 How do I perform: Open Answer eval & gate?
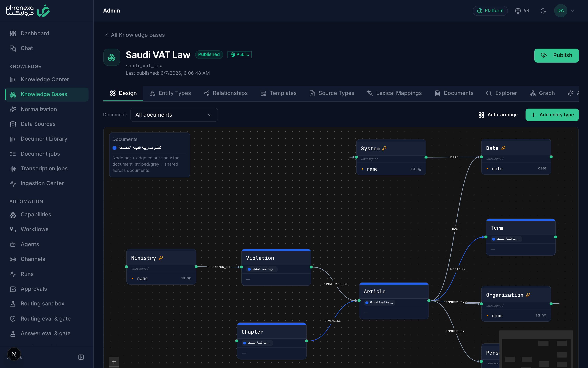coord(46,333)
